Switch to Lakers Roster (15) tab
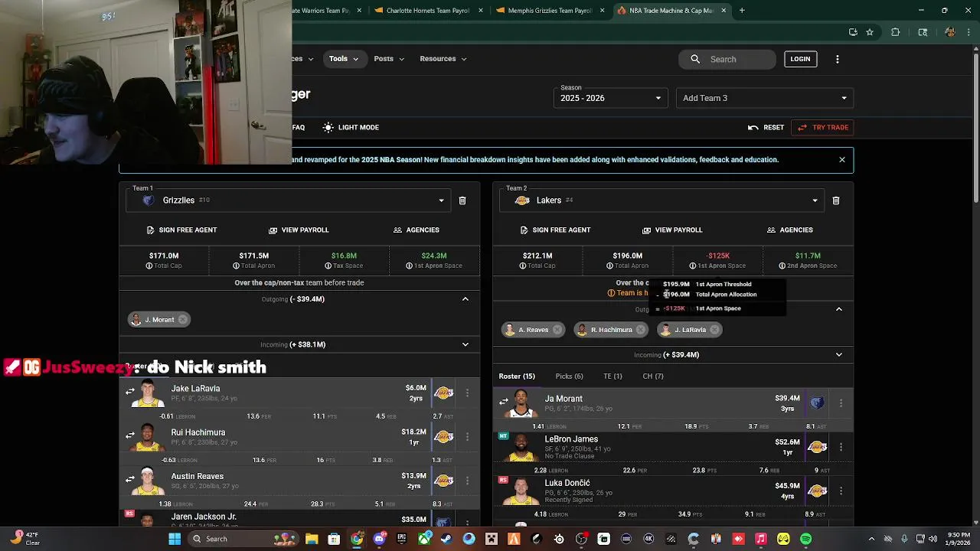Image resolution: width=980 pixels, height=551 pixels. [517, 377]
